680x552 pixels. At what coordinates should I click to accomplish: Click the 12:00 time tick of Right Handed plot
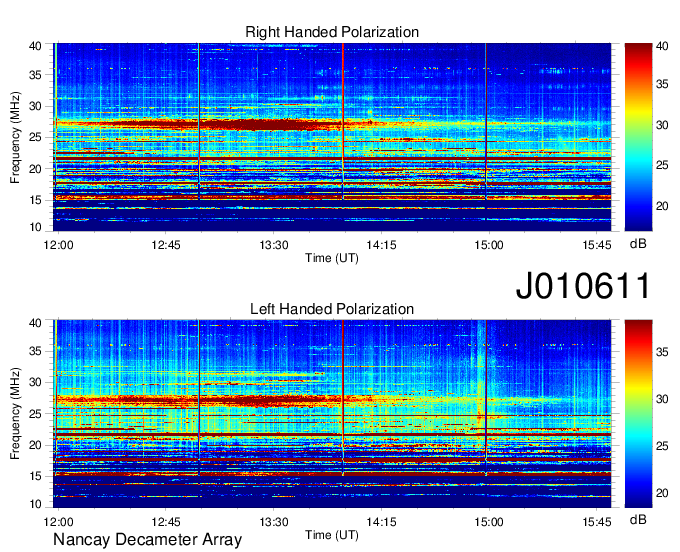tap(59, 245)
